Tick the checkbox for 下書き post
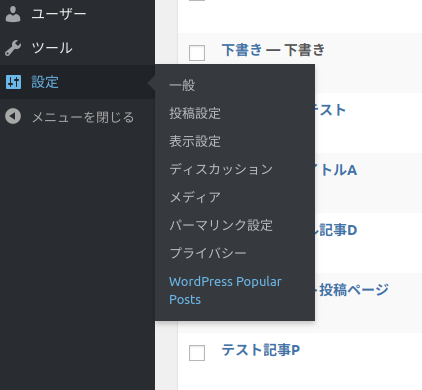Image resolution: width=422 pixels, height=390 pixels. click(197, 53)
